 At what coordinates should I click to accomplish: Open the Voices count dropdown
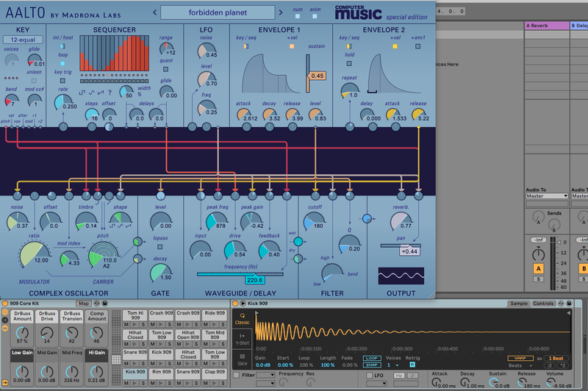[392, 365]
